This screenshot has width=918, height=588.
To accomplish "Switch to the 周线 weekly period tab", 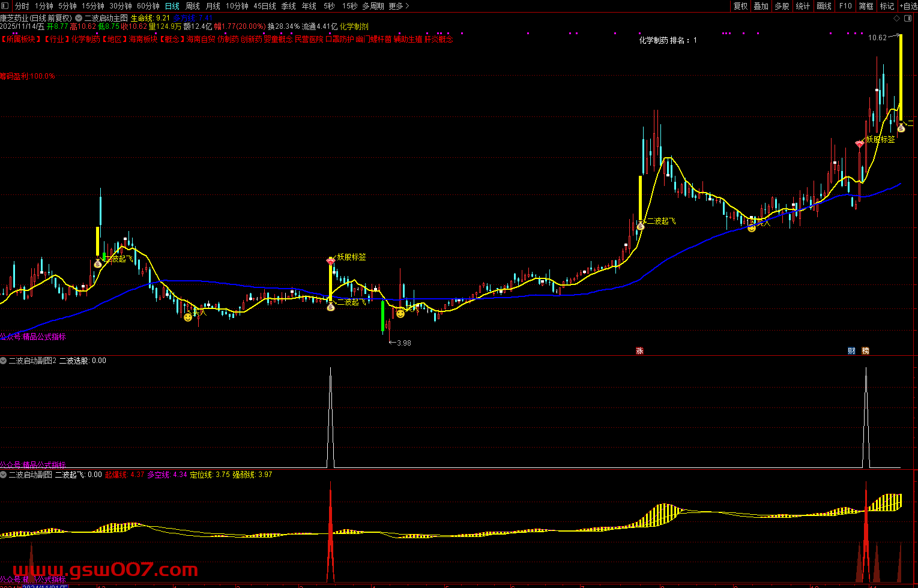I will pyautogui.click(x=192, y=6).
